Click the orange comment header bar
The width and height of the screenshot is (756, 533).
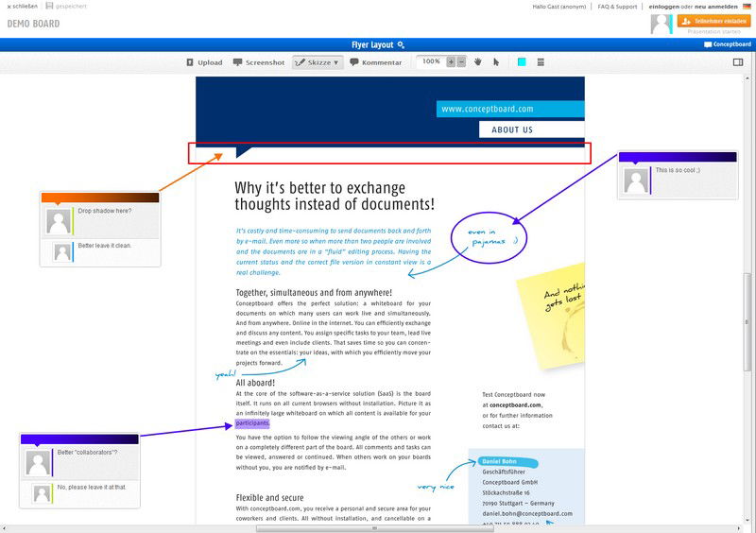click(x=100, y=198)
